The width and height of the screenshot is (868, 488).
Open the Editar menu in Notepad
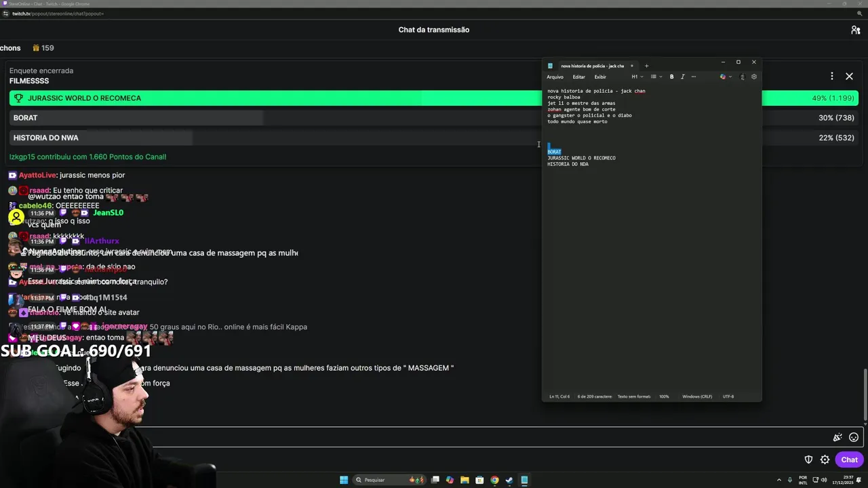[578, 77]
